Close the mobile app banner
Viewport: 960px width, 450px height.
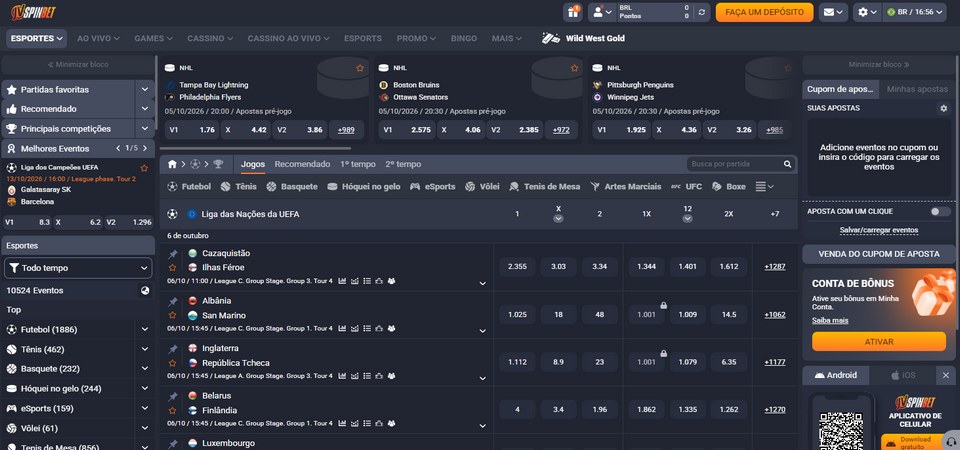pos(946,375)
